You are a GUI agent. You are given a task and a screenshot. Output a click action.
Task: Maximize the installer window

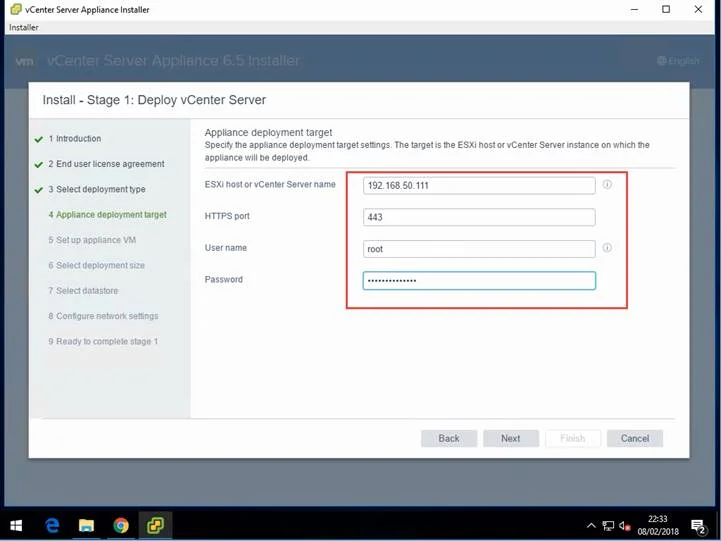tap(666, 9)
